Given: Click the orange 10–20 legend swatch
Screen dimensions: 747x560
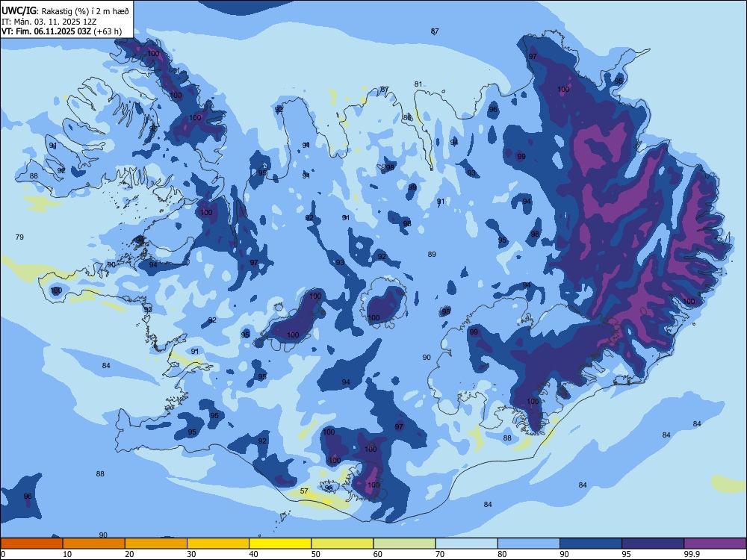Looking at the screenshot, I should [94, 544].
